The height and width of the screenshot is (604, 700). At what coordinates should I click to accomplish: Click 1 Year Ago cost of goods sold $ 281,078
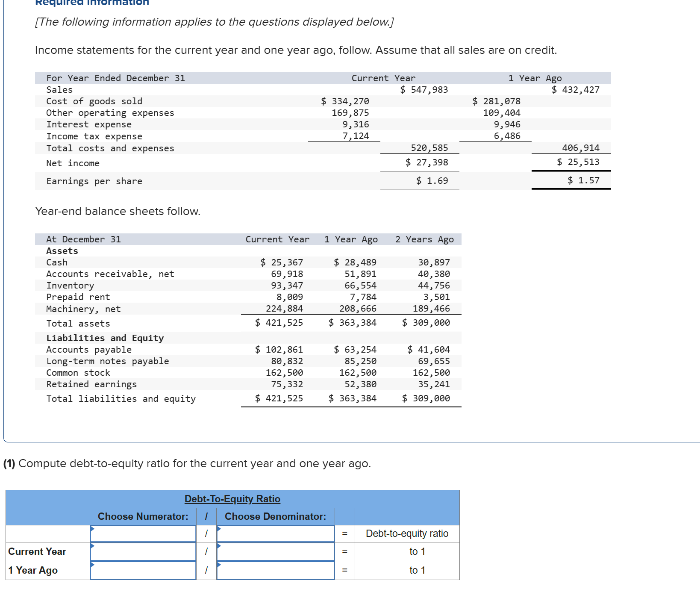pyautogui.click(x=496, y=101)
